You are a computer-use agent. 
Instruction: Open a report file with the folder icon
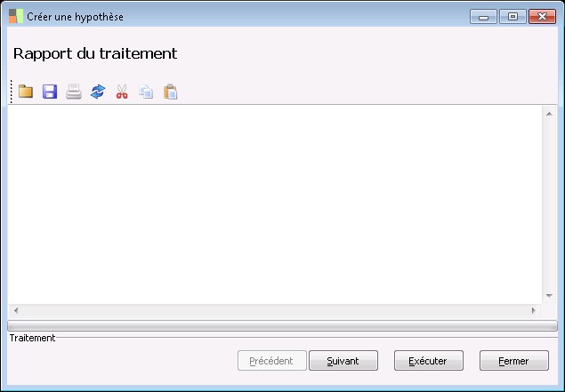coord(26,92)
